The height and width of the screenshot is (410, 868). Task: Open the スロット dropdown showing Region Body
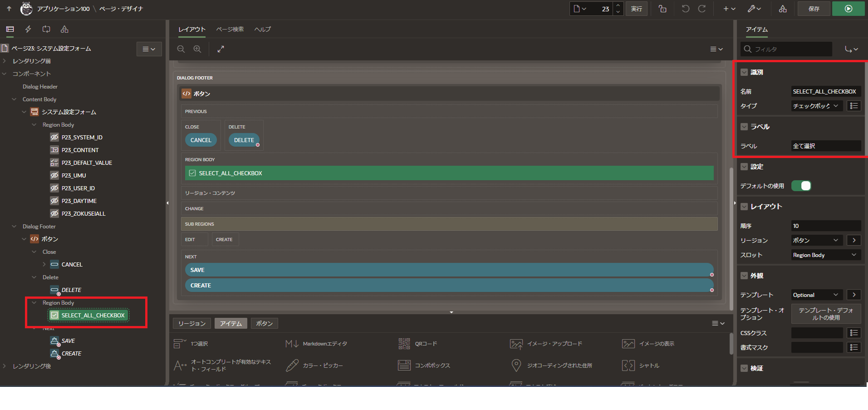point(826,255)
